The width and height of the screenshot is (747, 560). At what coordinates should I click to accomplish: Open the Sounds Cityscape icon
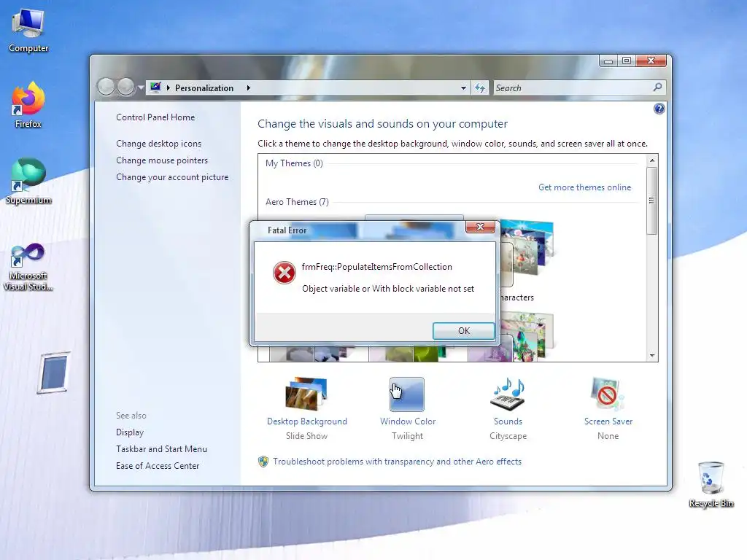[x=508, y=394]
